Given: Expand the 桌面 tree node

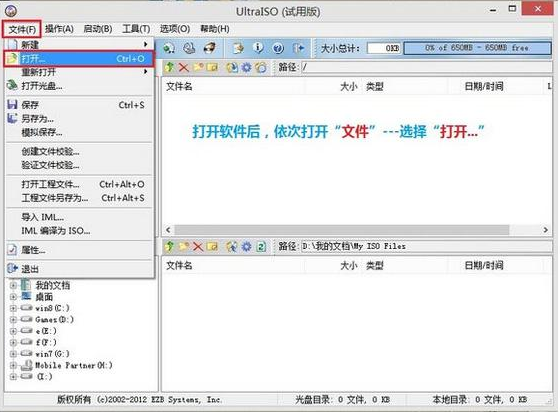Looking at the screenshot, I should point(13,297).
